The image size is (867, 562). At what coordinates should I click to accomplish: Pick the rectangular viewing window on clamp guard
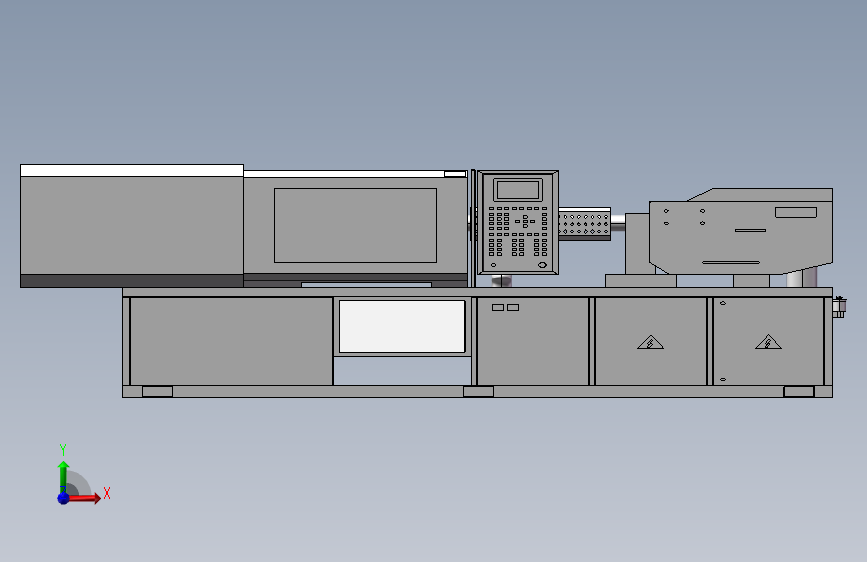(x=356, y=225)
